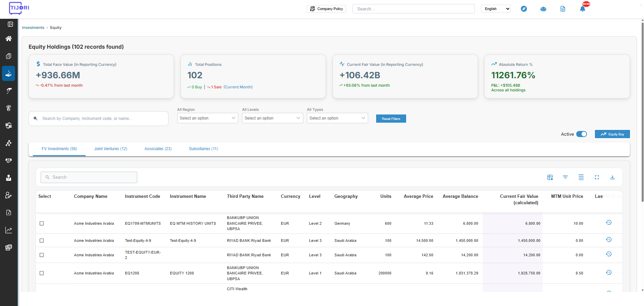Screen dimensions: 644x306
Task: View history for Test-Equity-4-9 row
Action: (609, 239)
